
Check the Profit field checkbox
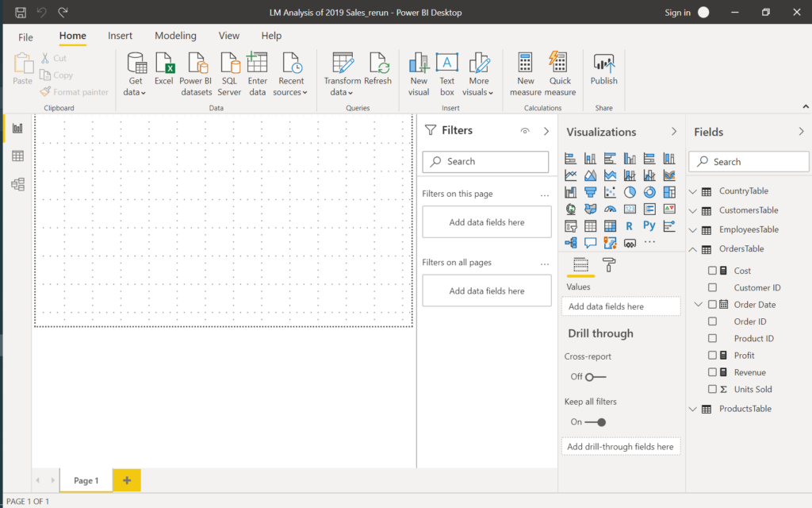click(712, 356)
